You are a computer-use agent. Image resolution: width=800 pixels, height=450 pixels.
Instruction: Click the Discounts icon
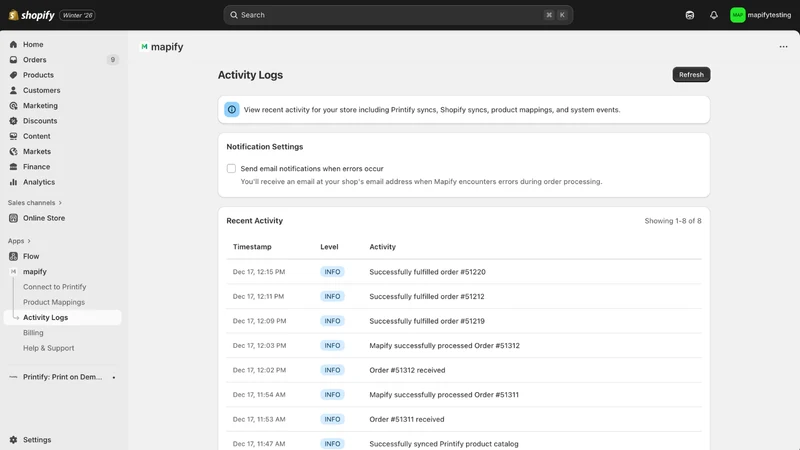tap(13, 121)
